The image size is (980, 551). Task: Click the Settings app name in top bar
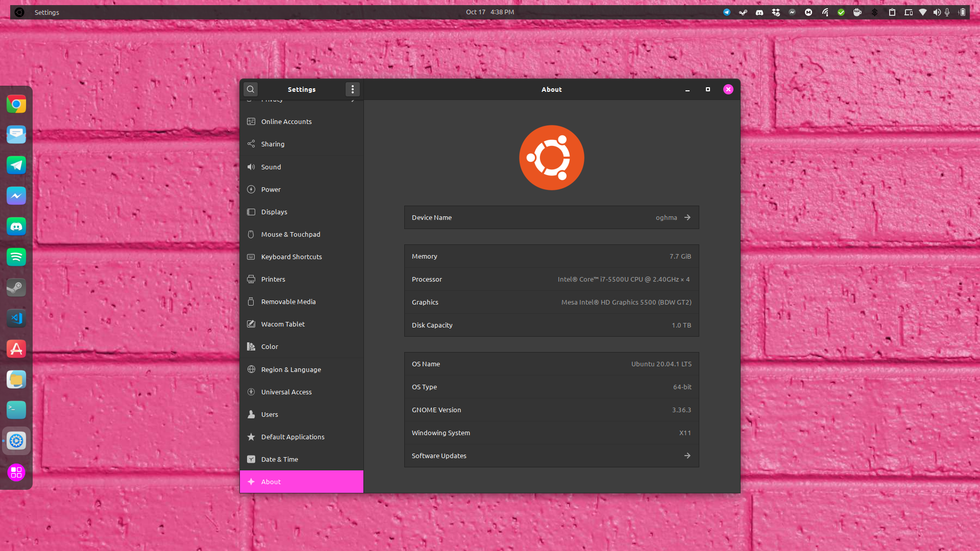click(47, 12)
